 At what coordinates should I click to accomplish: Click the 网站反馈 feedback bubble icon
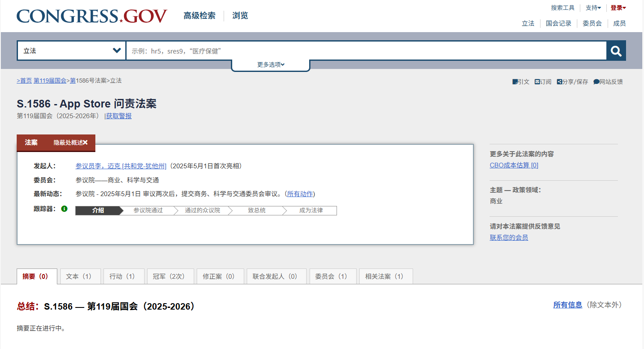point(596,82)
